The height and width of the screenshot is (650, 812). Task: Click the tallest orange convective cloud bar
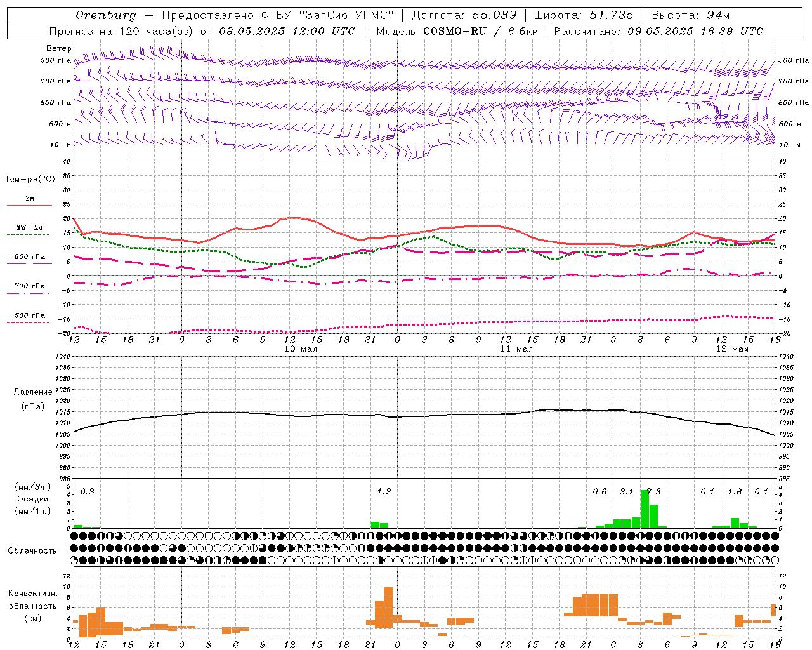point(388,607)
